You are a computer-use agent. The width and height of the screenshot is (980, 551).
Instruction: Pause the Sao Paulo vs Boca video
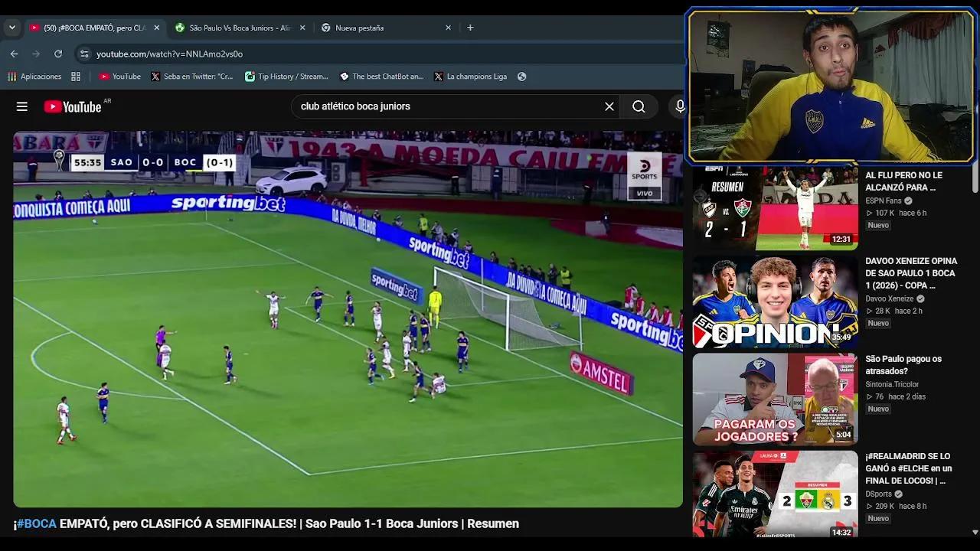348,319
